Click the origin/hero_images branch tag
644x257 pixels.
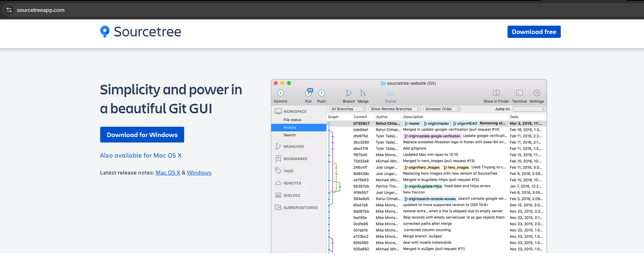[x=422, y=167]
